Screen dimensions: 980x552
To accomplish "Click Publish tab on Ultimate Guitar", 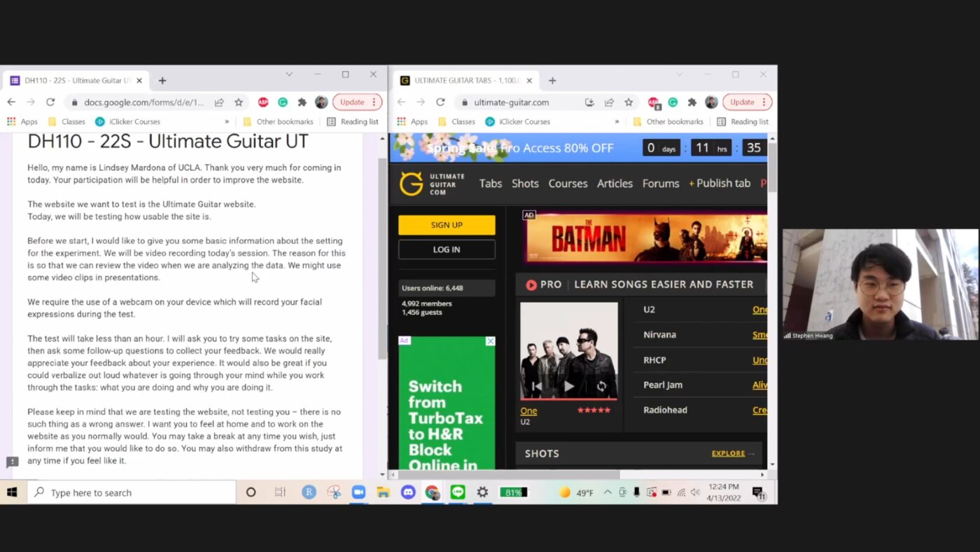I will [x=720, y=184].
